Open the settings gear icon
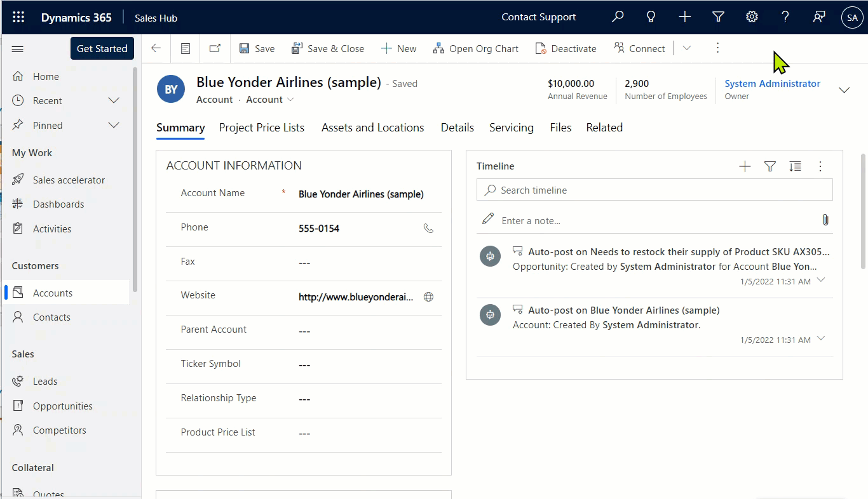This screenshot has width=868, height=499. [752, 17]
